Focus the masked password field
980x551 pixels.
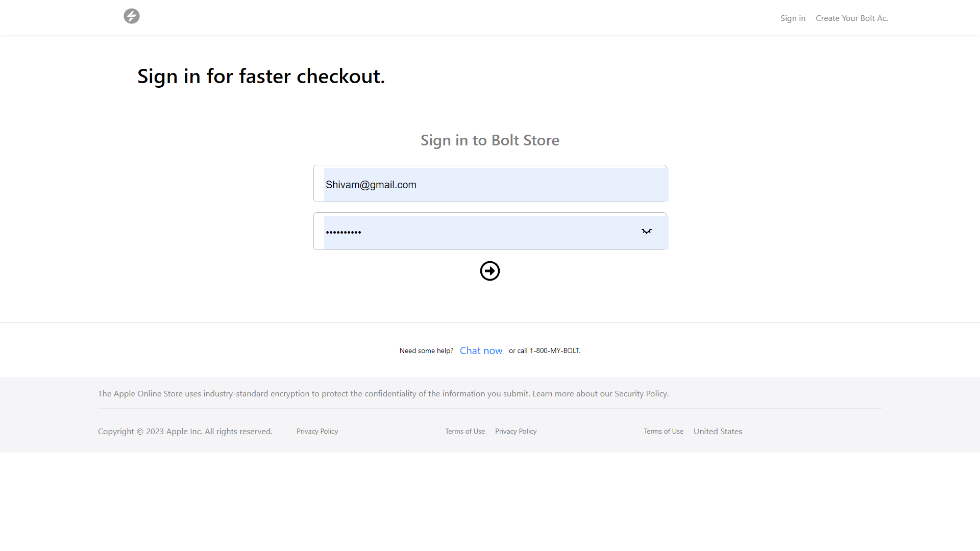point(475,233)
